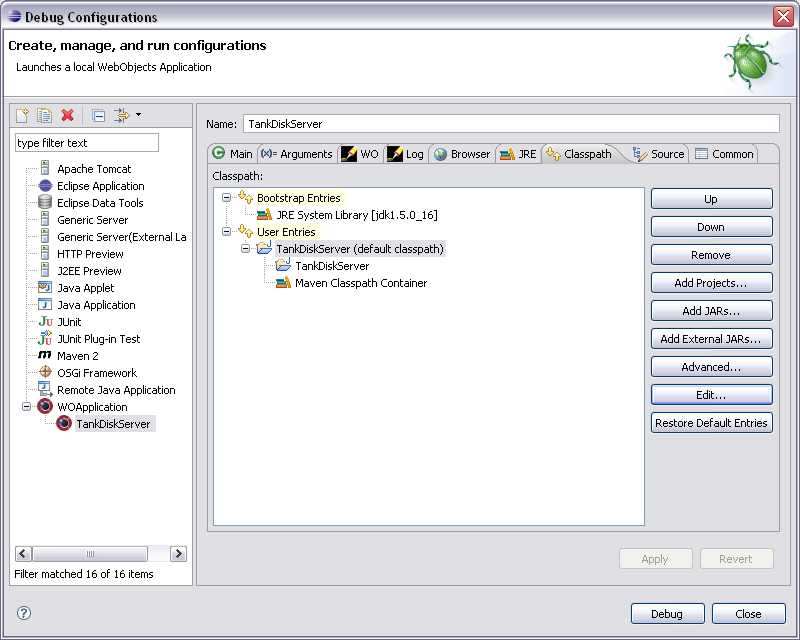Click the scrollbar right arrow
The height and width of the screenshot is (640, 800).
click(178, 554)
